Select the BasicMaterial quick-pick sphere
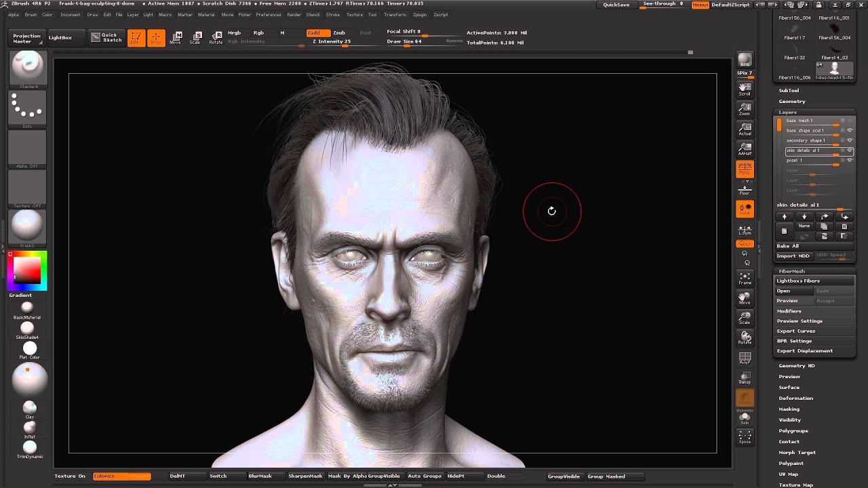Screen dimensions: 868x488 tap(28, 310)
